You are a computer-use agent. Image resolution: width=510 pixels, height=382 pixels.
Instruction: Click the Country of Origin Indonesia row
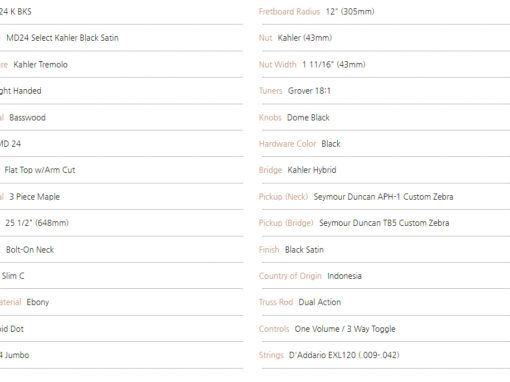click(x=386, y=276)
